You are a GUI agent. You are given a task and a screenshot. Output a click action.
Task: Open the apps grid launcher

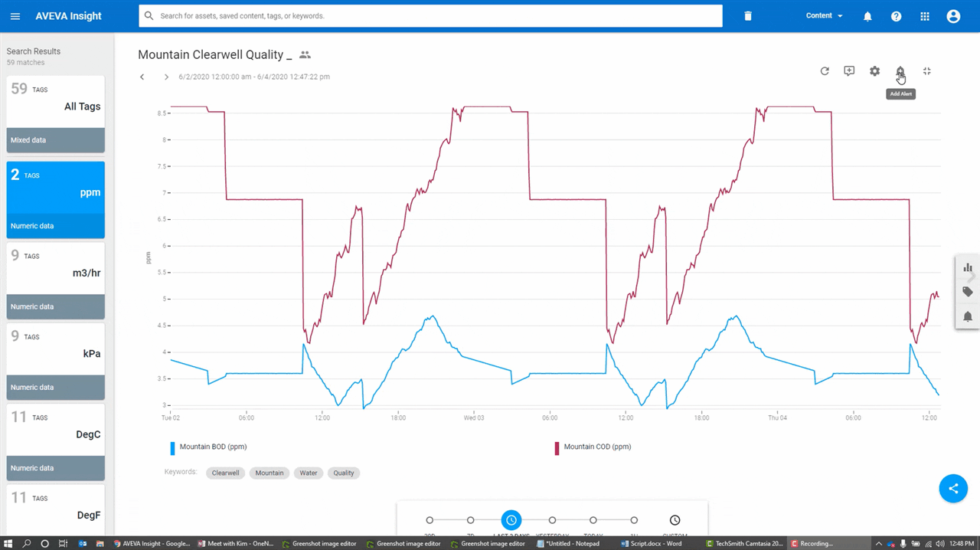tap(925, 16)
